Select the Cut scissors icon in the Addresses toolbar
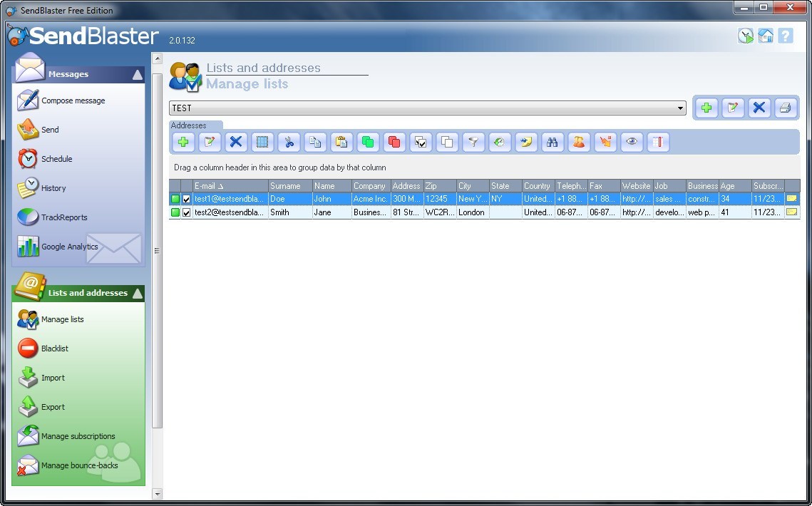Screen dimensions: 812x506 tap(289, 142)
